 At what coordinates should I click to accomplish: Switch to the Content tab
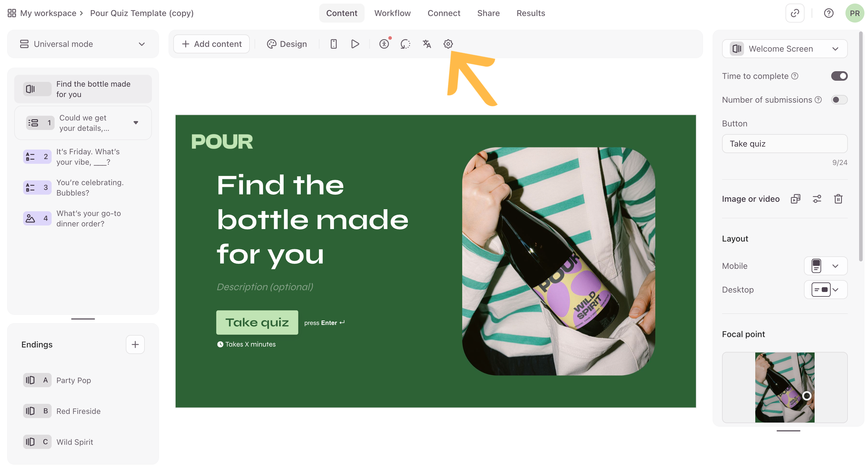click(x=342, y=13)
